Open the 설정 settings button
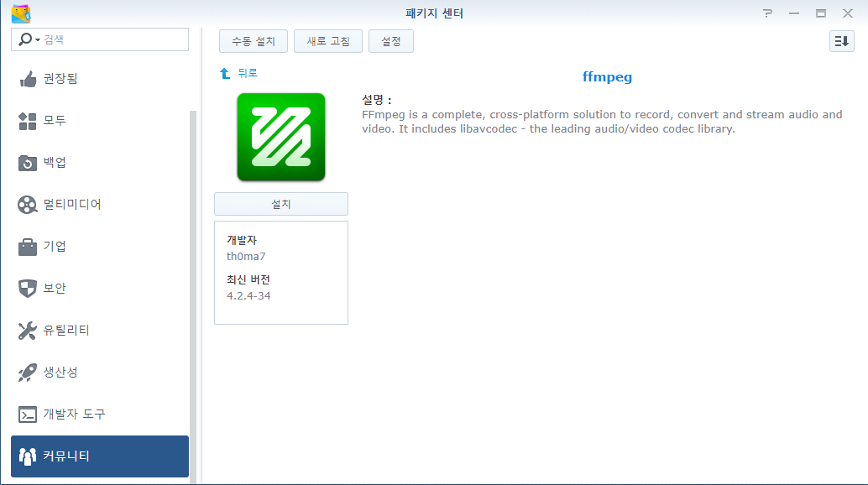 [x=391, y=41]
